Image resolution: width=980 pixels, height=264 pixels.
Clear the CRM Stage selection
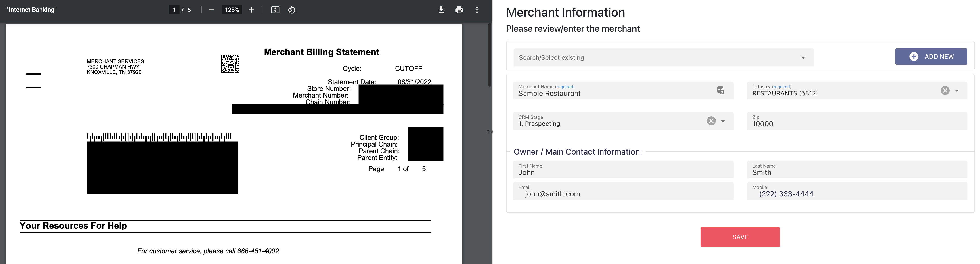tap(711, 121)
